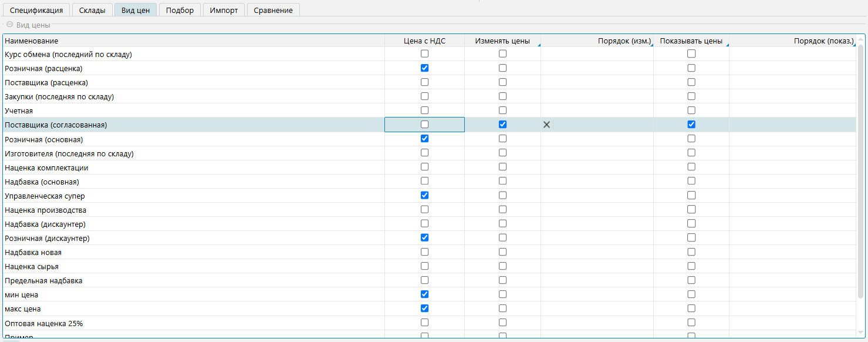This screenshot has height=342, width=868.
Task: Enable Цена с НДС for Поставщика (согласованная)
Action: click(425, 125)
